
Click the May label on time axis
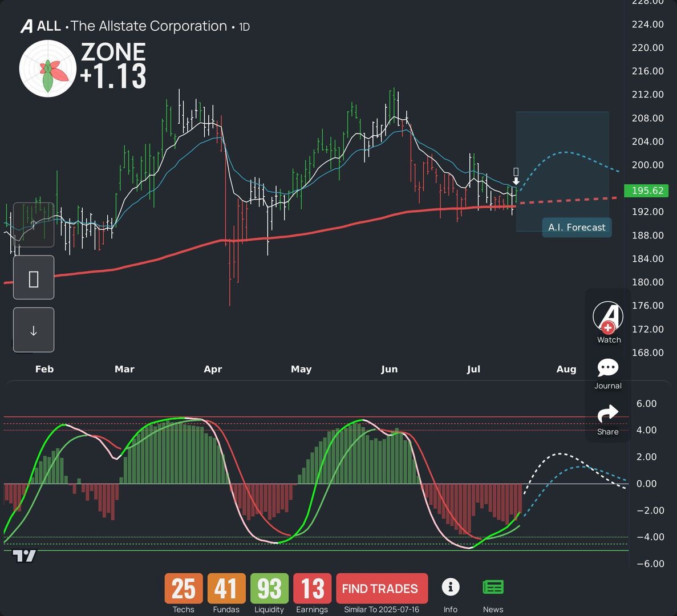[x=301, y=369]
